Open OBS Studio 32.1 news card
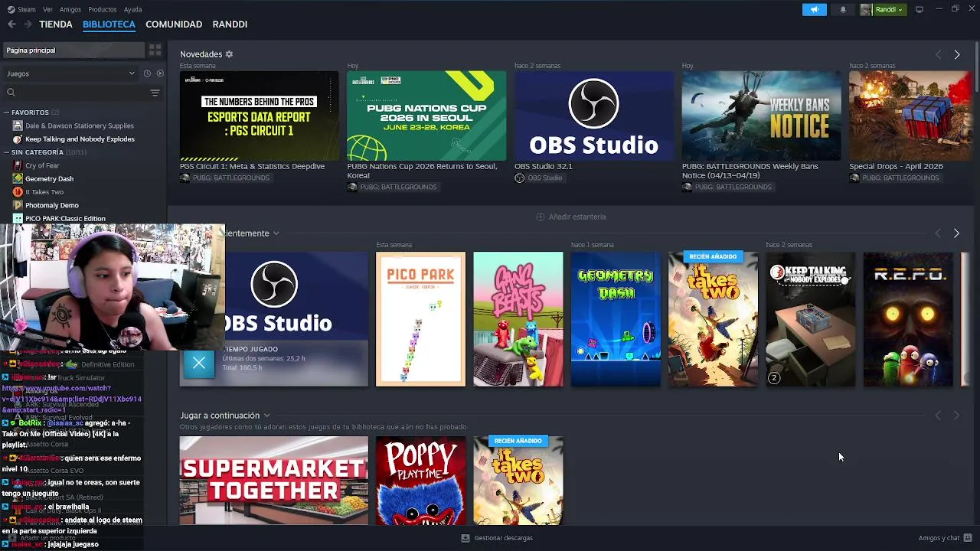The width and height of the screenshot is (980, 551). 593,116
